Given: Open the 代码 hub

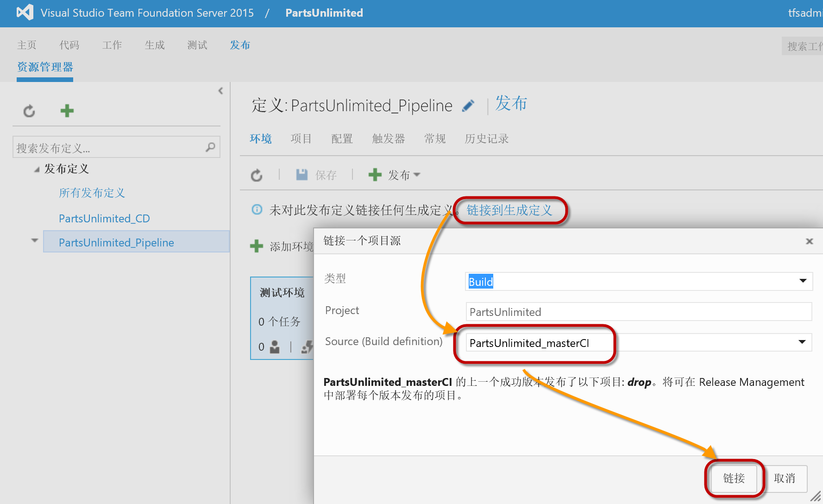Looking at the screenshot, I should [x=69, y=45].
